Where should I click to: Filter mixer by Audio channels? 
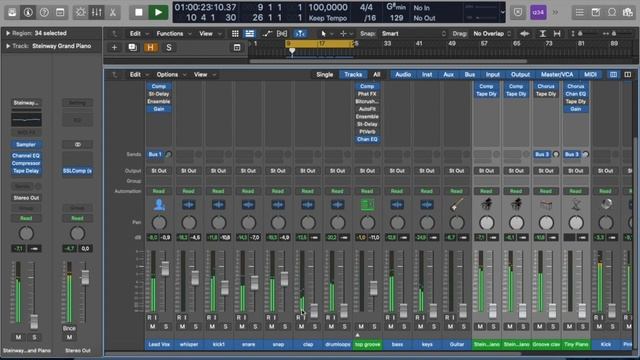tap(403, 75)
